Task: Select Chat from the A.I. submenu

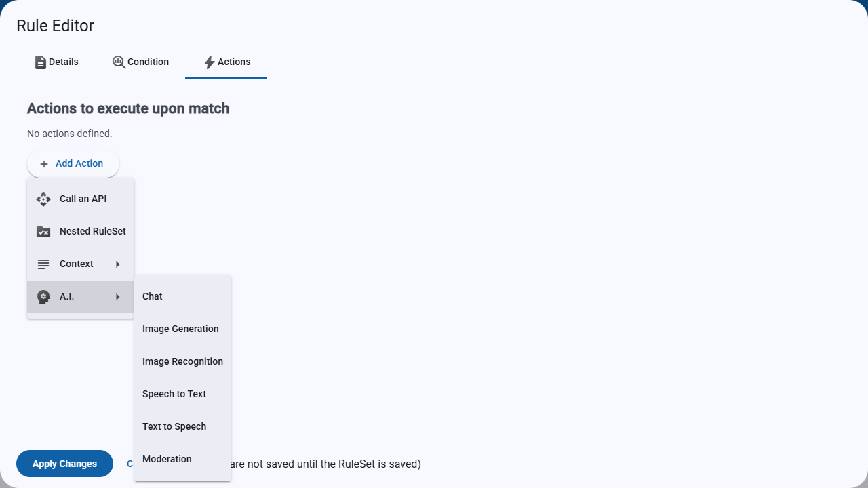Action: click(x=183, y=296)
